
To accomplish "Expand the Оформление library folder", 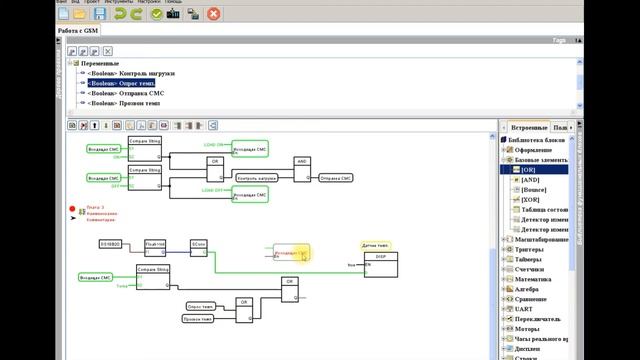I will (x=503, y=150).
